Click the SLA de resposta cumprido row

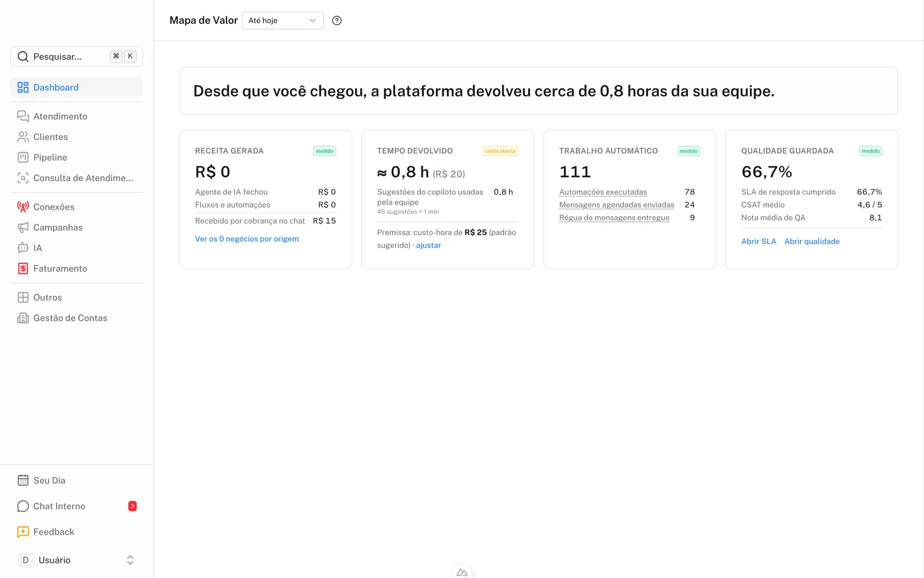coord(812,192)
